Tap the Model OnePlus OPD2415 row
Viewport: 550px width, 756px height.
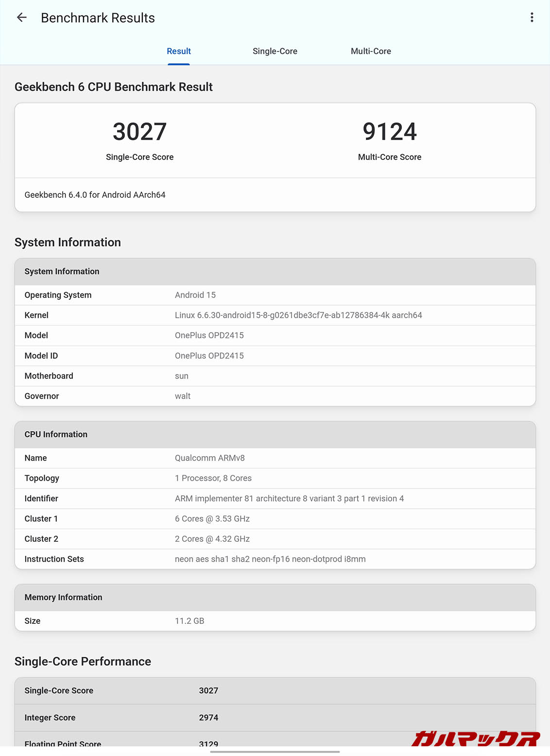point(275,335)
